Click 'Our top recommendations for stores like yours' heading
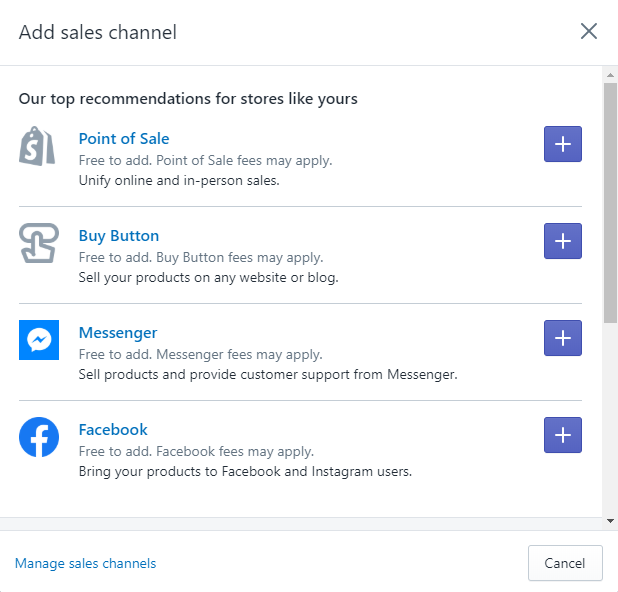This screenshot has width=618, height=592. 188,99
